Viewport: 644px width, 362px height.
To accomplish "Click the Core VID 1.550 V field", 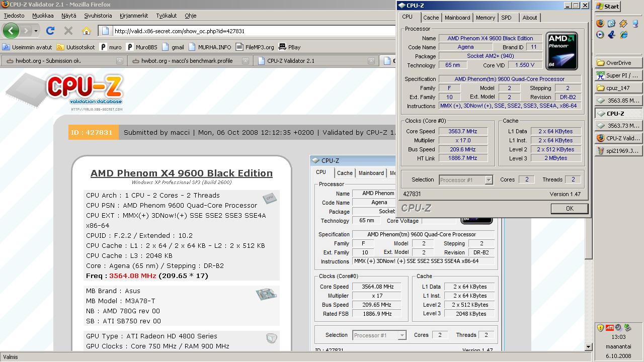I will (525, 65).
